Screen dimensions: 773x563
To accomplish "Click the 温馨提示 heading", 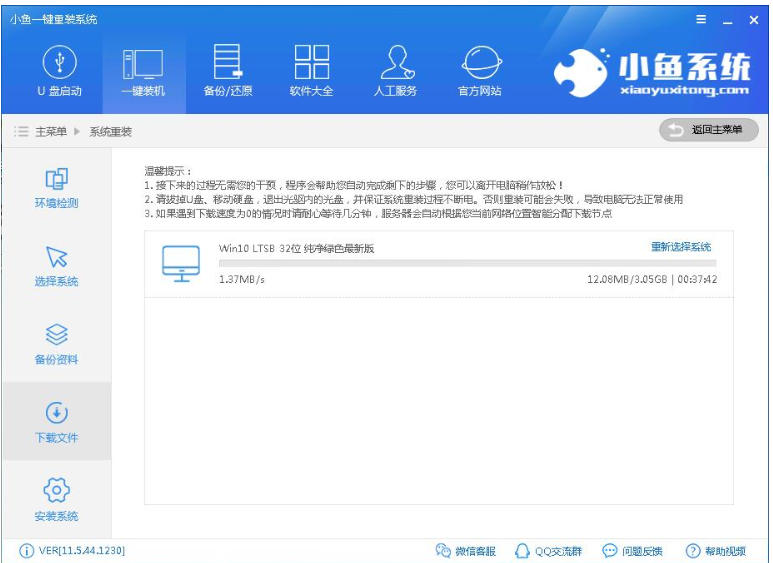I will click(168, 171).
